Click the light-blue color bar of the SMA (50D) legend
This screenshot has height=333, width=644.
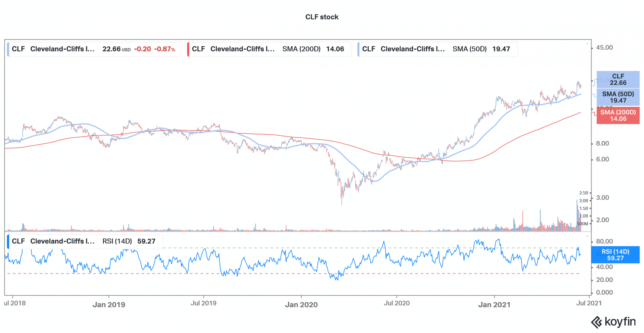[359, 49]
